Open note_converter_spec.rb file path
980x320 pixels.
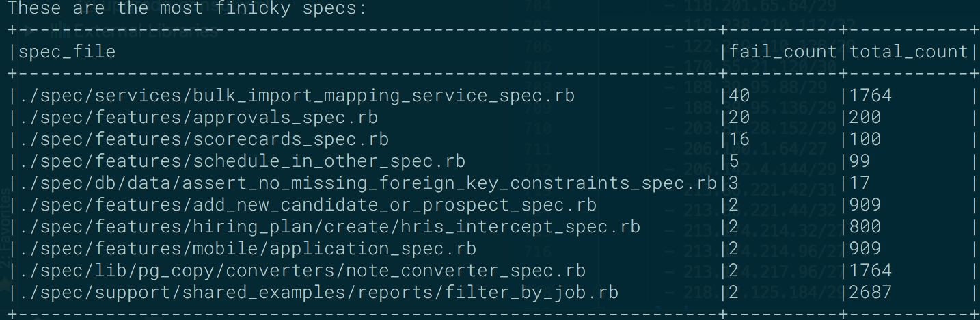[301, 271]
